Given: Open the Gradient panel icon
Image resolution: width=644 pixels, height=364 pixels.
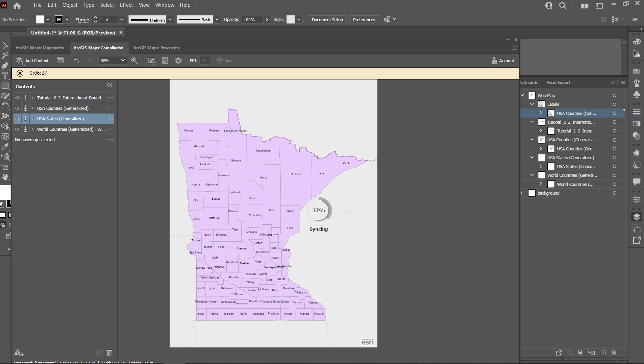Looking at the screenshot, I should click(637, 124).
